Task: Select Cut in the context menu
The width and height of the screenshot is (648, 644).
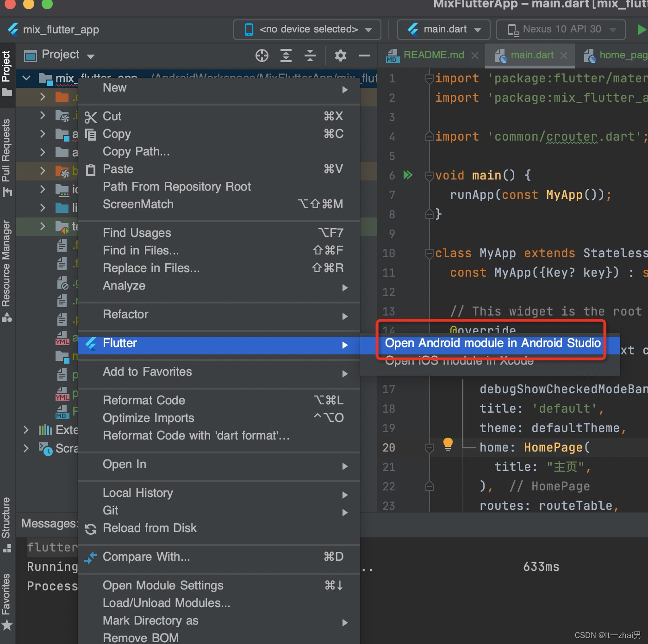Action: tap(219, 117)
